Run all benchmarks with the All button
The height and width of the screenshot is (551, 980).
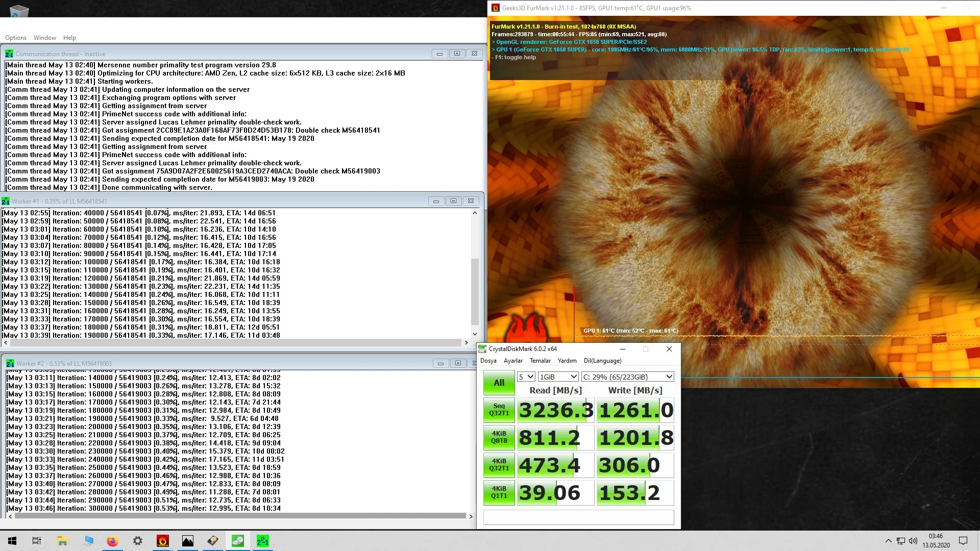499,383
